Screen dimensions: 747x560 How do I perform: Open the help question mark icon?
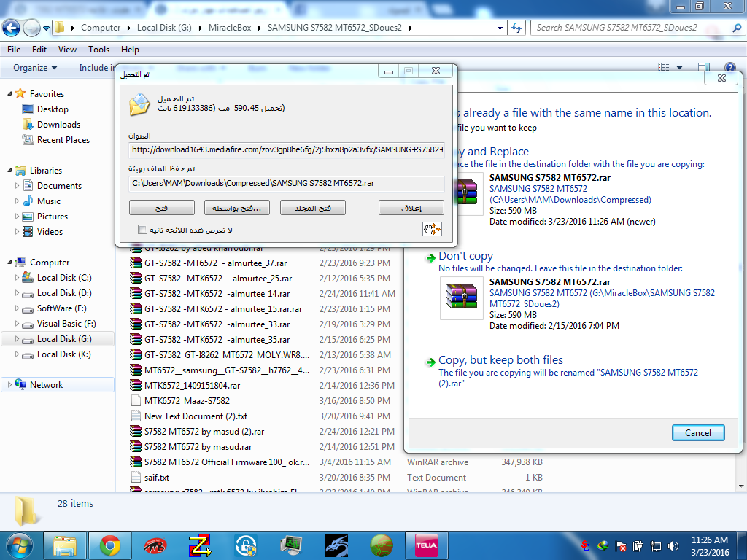click(729, 68)
